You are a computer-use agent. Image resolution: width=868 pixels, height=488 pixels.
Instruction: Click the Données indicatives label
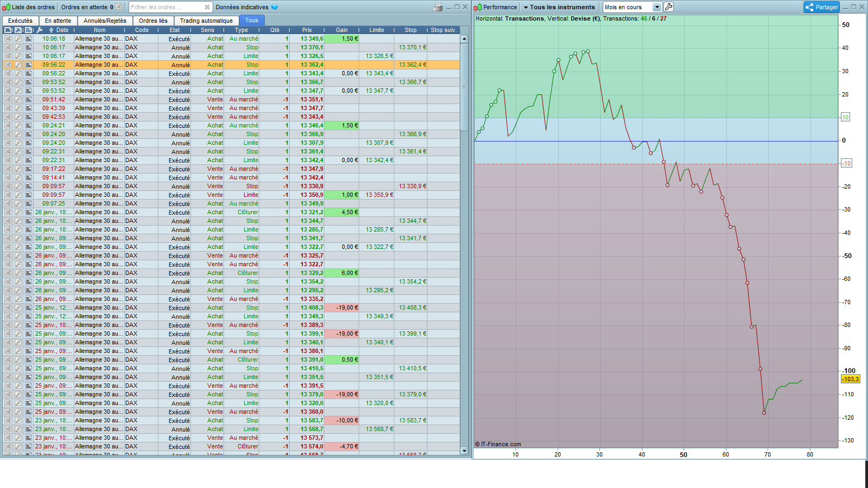point(242,7)
